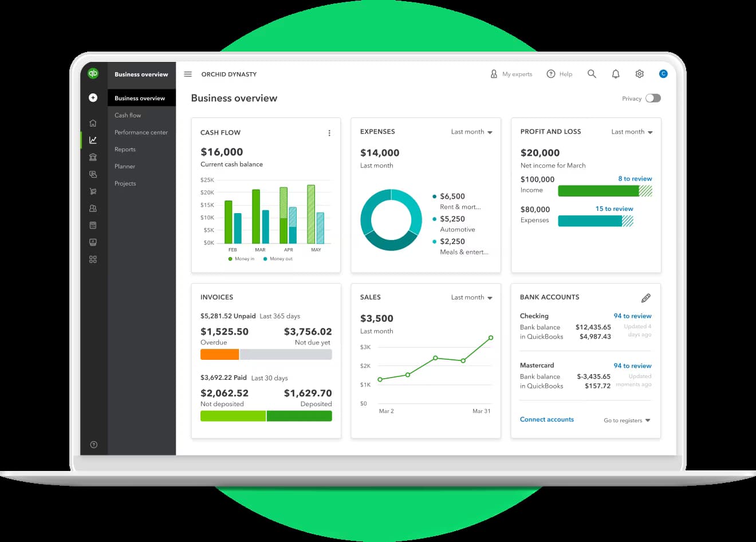Switch to the Cash flow section
Image resolution: width=756 pixels, height=542 pixels.
coord(127,115)
